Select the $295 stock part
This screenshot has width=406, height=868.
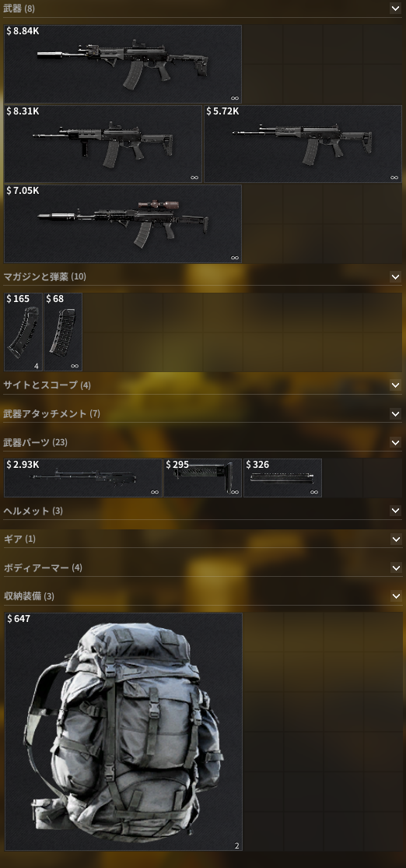pyautogui.click(x=202, y=478)
